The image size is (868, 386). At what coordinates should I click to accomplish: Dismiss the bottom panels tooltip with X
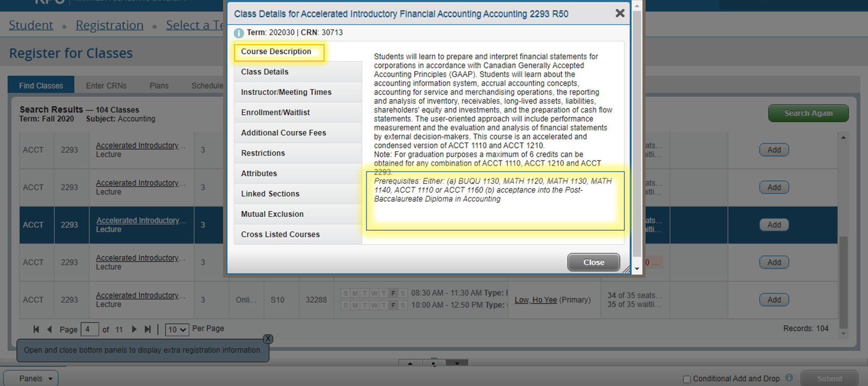(x=268, y=339)
